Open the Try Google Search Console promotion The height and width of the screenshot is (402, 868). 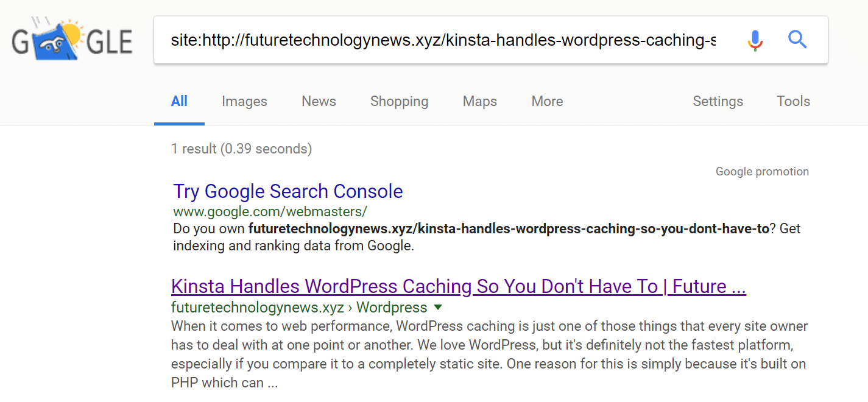coord(287,191)
